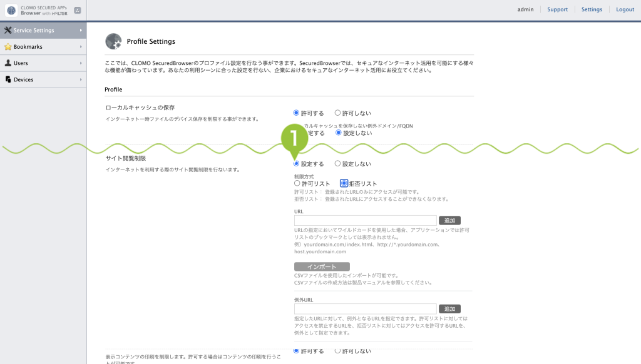The width and height of the screenshot is (641, 364).
Task: Open Users via the person icon
Action: 8,63
